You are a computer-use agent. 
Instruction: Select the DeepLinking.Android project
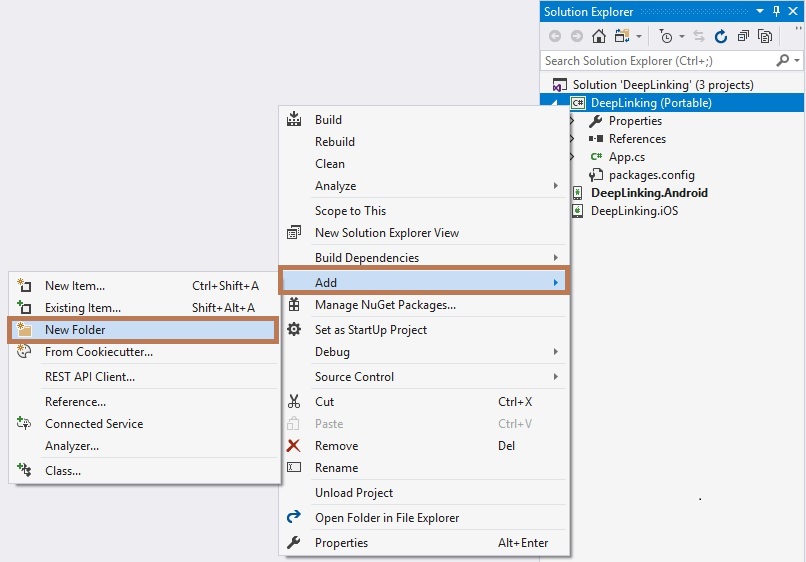pyautogui.click(x=649, y=193)
